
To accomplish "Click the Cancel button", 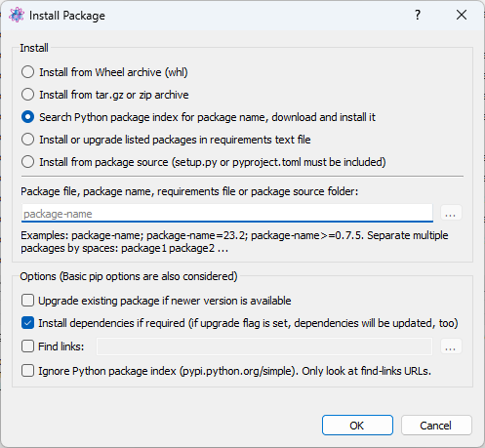I will [436, 426].
